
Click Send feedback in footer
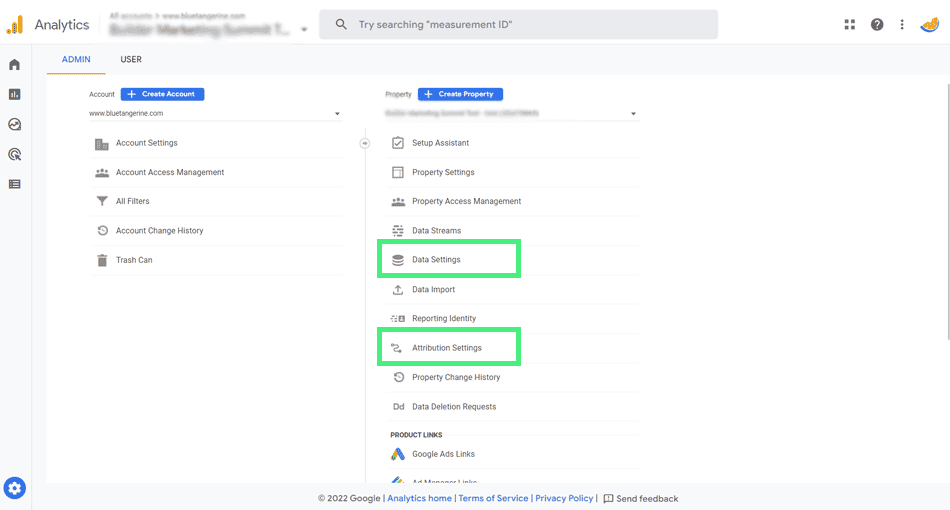(641, 498)
